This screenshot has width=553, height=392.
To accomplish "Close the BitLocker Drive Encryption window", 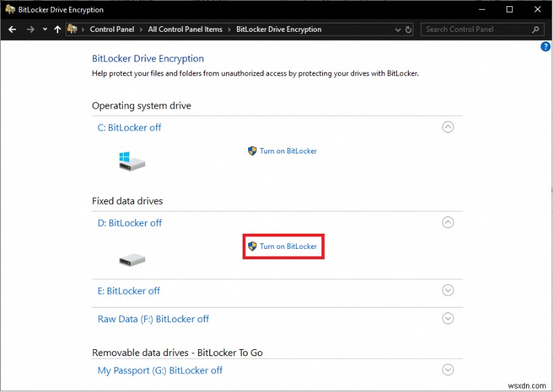I will (538, 10).
